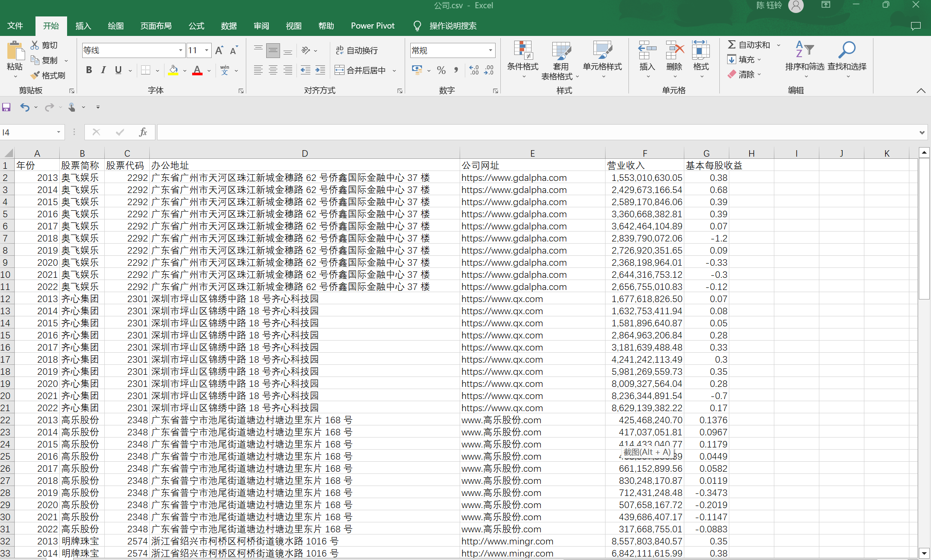This screenshot has height=560, width=931.
Task: Increase decimal places
Action: pyautogui.click(x=474, y=70)
